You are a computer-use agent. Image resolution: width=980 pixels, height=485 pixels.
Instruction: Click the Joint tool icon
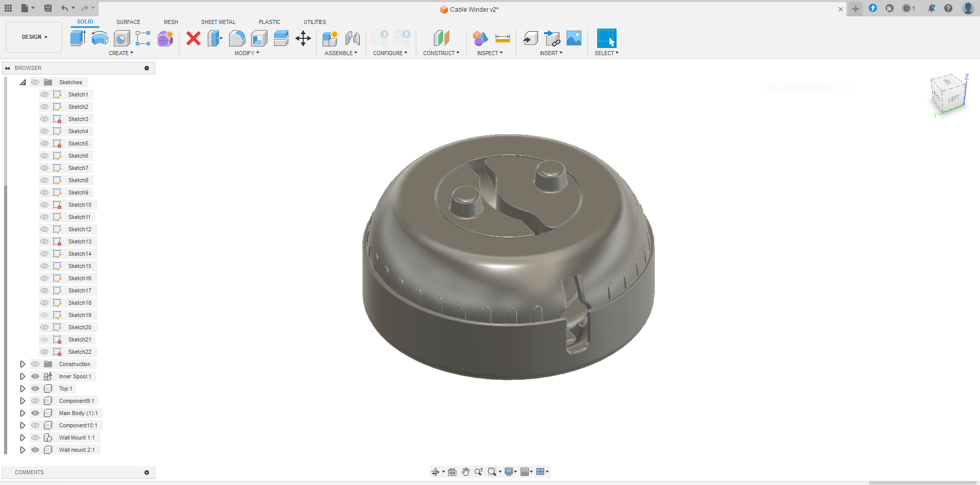click(x=352, y=38)
